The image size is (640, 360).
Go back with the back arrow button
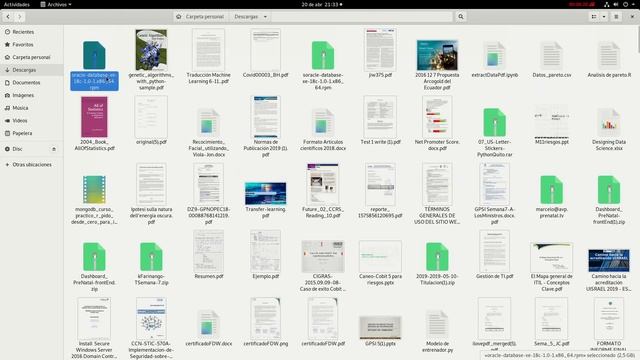click(x=8, y=17)
